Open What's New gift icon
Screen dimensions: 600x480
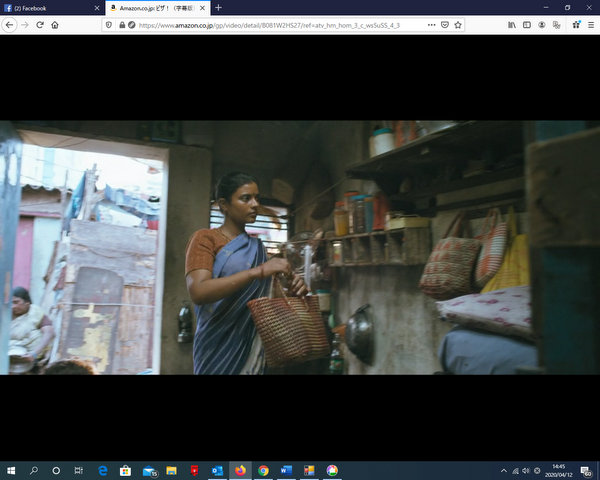(x=576, y=25)
